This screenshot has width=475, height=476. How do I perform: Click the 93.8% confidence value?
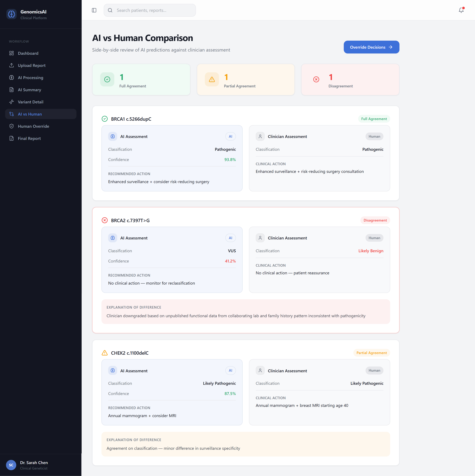[x=230, y=160]
